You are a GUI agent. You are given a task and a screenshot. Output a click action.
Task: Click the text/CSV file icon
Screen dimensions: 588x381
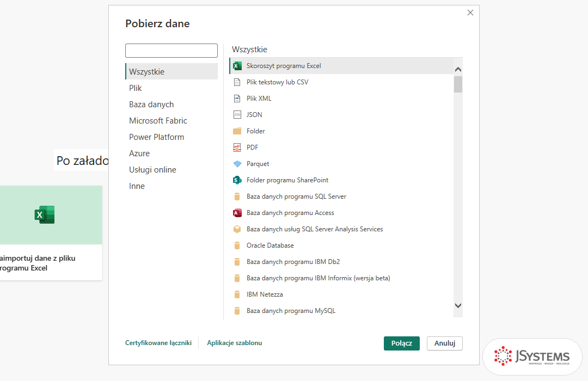pyautogui.click(x=237, y=82)
